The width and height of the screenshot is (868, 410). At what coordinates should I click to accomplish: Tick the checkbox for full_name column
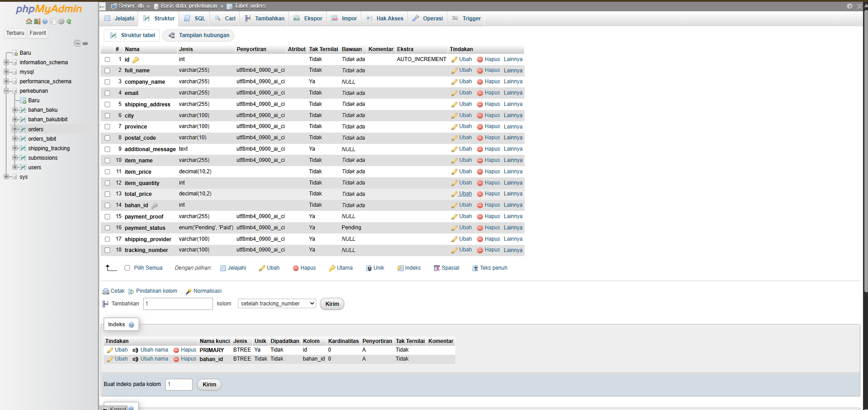(107, 71)
